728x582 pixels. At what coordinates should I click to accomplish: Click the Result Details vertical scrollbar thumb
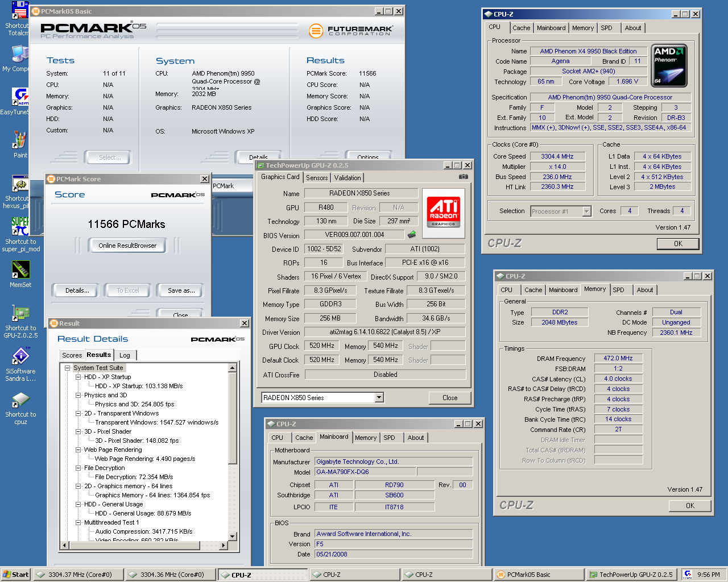coord(232,418)
